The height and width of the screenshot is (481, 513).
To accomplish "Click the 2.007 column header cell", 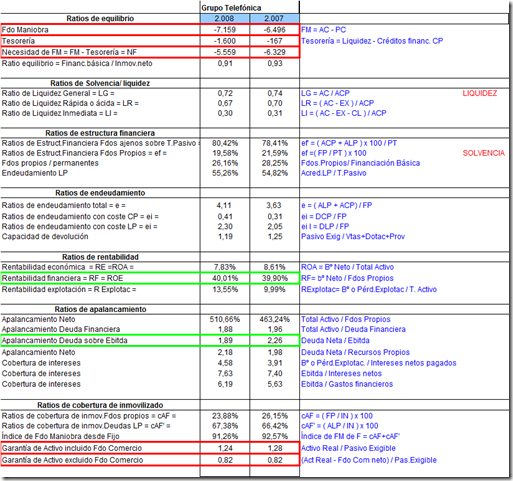I will coord(274,19).
